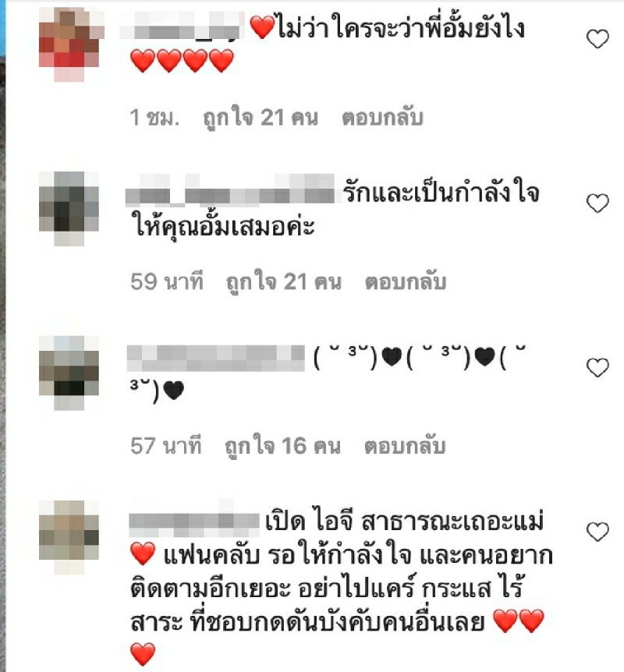Tap the heart icon beside รักและเป็นกำลังใจ comment
This screenshot has height=672, width=624.
597,203
